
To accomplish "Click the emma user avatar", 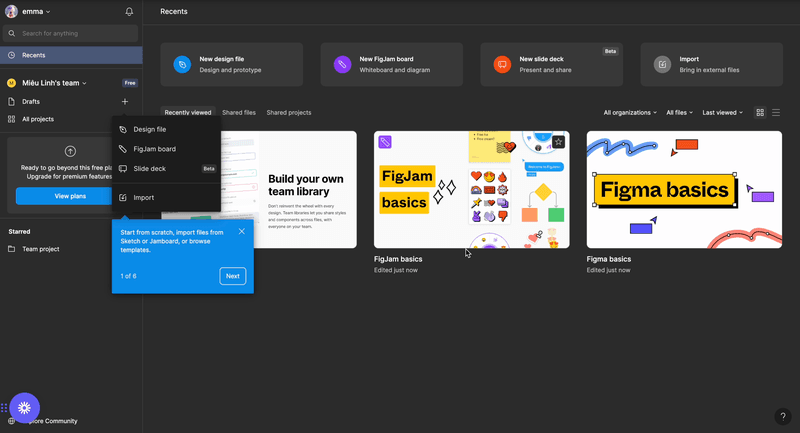I will [11, 11].
